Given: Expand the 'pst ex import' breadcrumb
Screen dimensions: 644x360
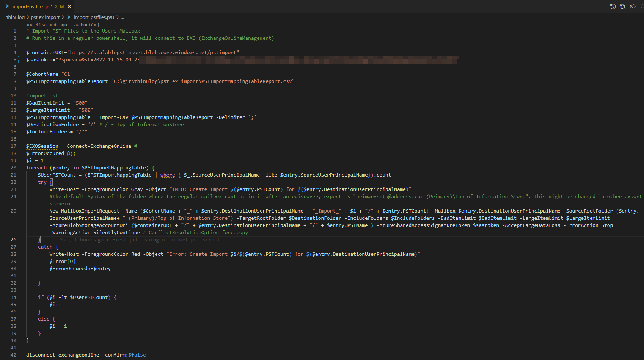Looking at the screenshot, I should [x=45, y=17].
